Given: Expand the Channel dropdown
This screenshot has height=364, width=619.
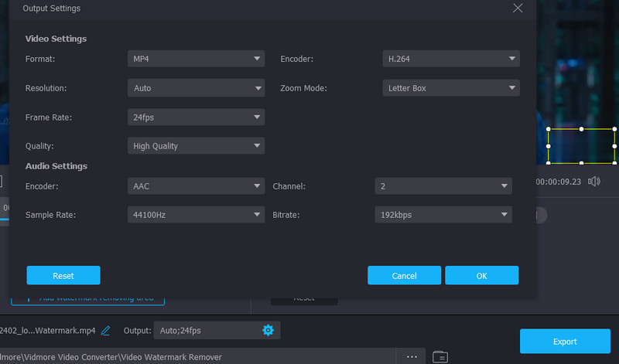Looking at the screenshot, I should click(x=443, y=186).
